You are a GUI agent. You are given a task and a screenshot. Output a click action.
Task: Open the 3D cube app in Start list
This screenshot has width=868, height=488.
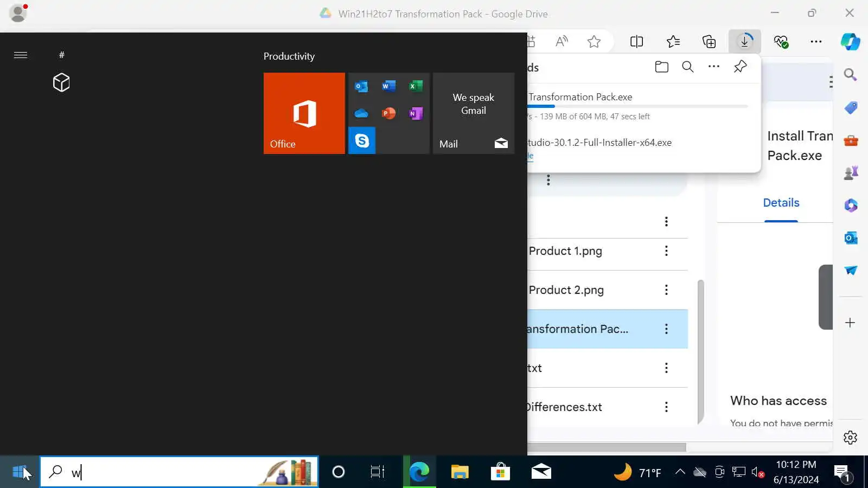pyautogui.click(x=61, y=82)
